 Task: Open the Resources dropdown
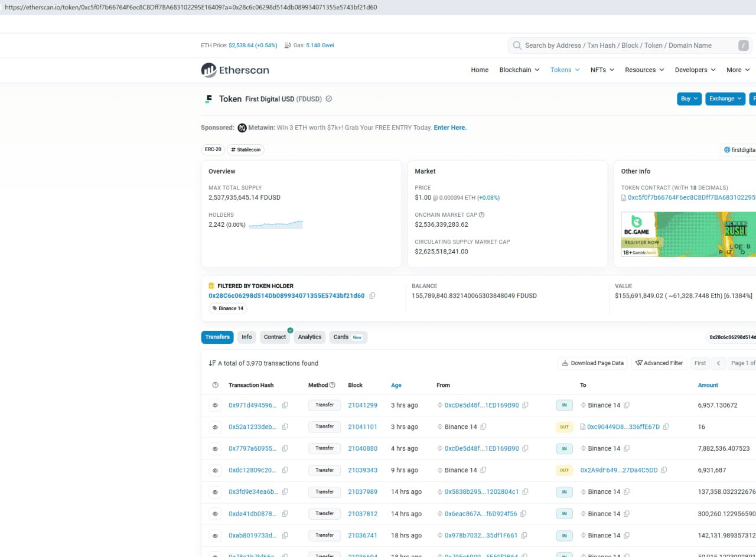click(x=644, y=70)
